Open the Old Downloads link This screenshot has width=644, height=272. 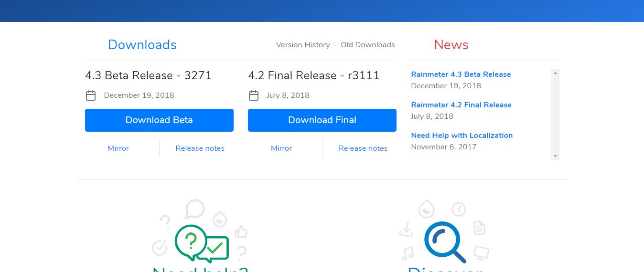click(x=368, y=45)
